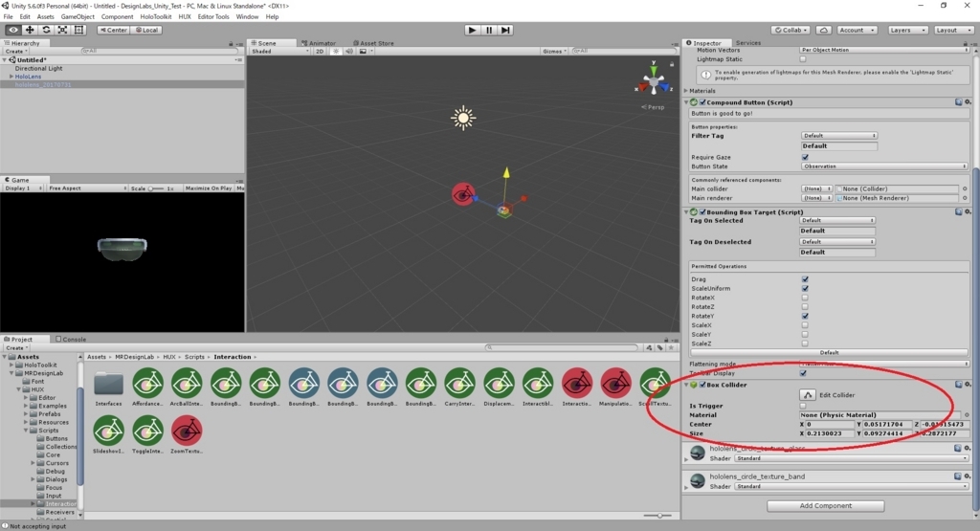Expand the HoloLens hierarchy item
Image resolution: width=980 pixels, height=531 pixels.
coord(11,77)
